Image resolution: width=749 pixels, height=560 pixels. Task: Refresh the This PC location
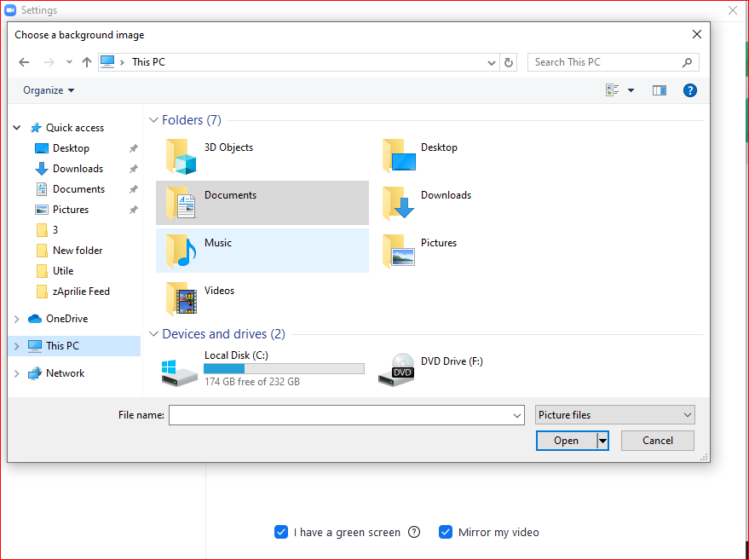pyautogui.click(x=510, y=62)
